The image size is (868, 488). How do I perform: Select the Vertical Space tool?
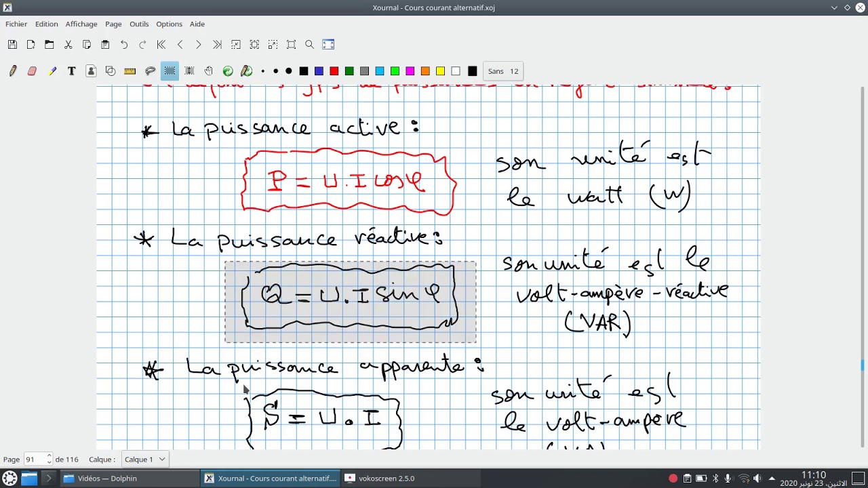click(189, 71)
